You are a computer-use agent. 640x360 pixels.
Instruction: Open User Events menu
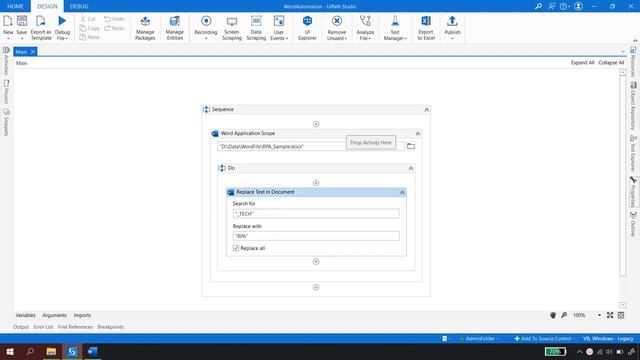click(279, 28)
